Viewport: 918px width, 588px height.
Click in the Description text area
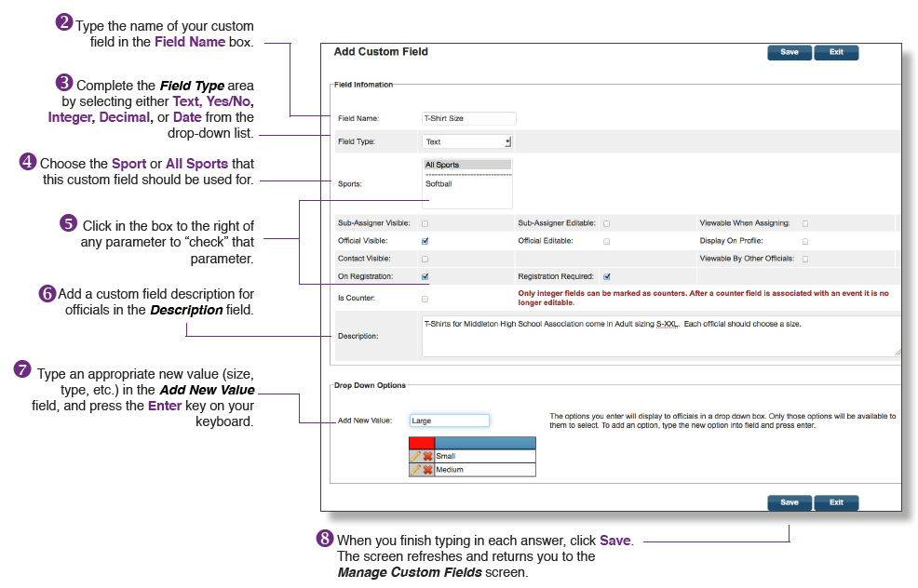click(x=661, y=336)
